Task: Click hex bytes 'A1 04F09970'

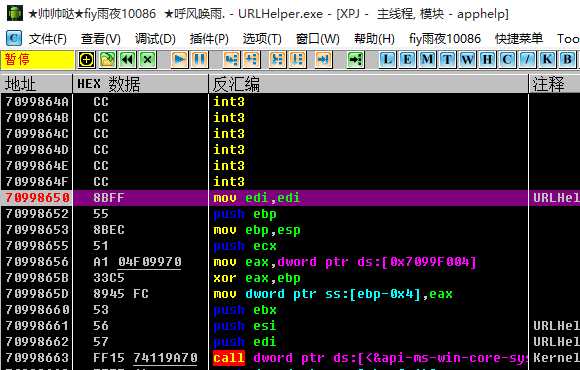Action: point(137,262)
